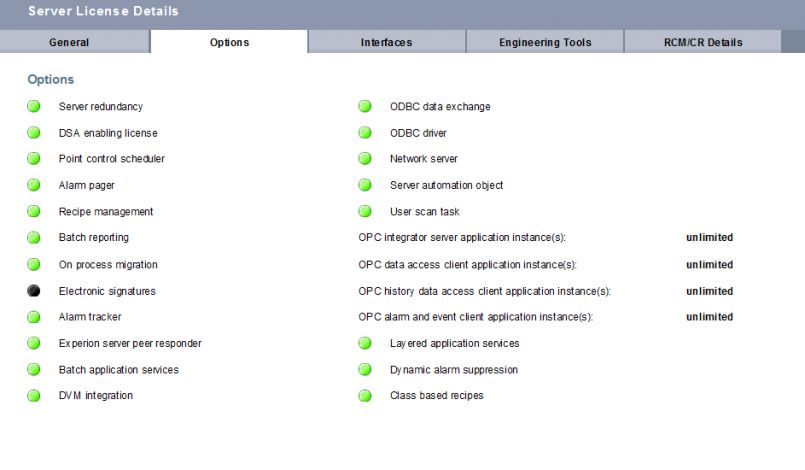Select the On process migration label
This screenshot has height=470, width=805.
click(108, 264)
